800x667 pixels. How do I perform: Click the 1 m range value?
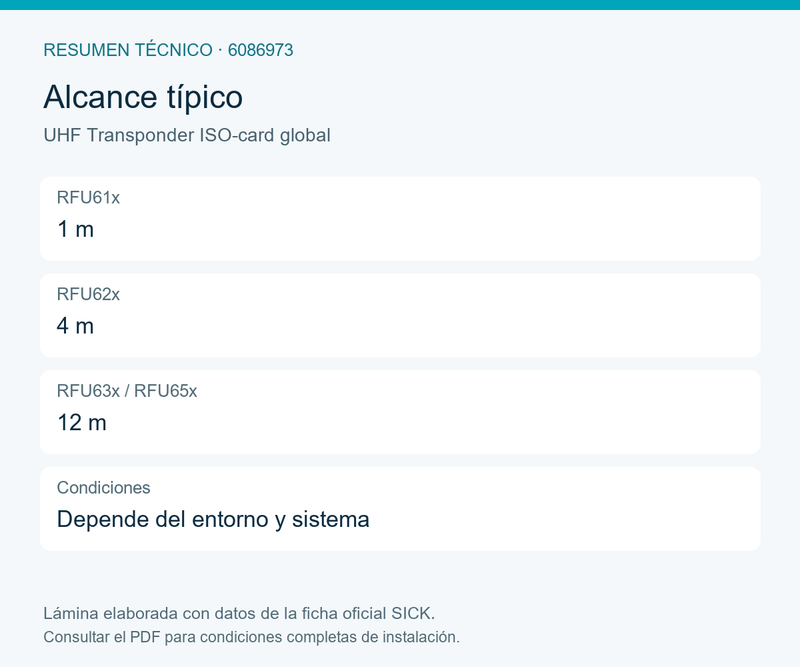tap(76, 229)
